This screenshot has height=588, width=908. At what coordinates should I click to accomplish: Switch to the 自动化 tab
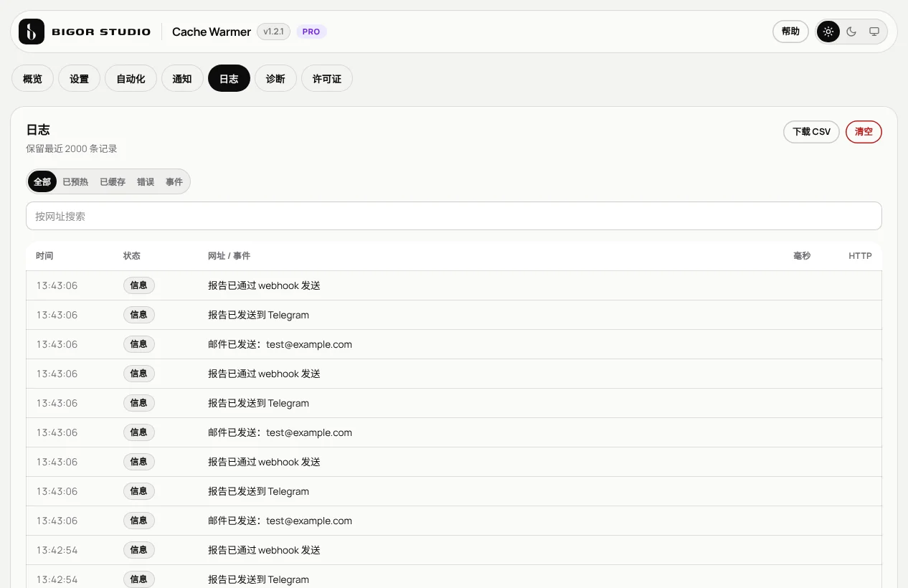tap(131, 79)
